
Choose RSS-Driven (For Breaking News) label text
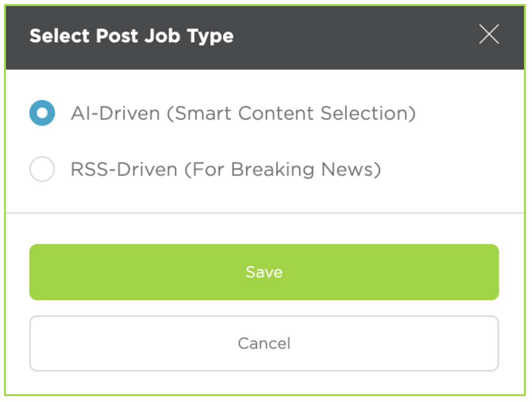click(x=226, y=169)
